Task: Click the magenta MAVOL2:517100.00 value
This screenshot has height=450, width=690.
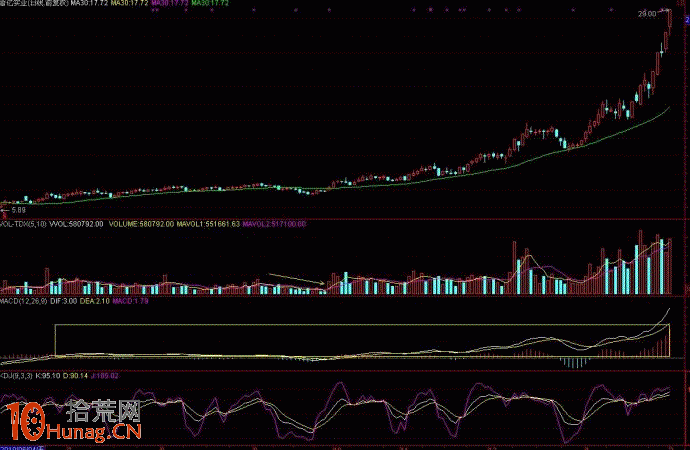Action: pos(274,226)
